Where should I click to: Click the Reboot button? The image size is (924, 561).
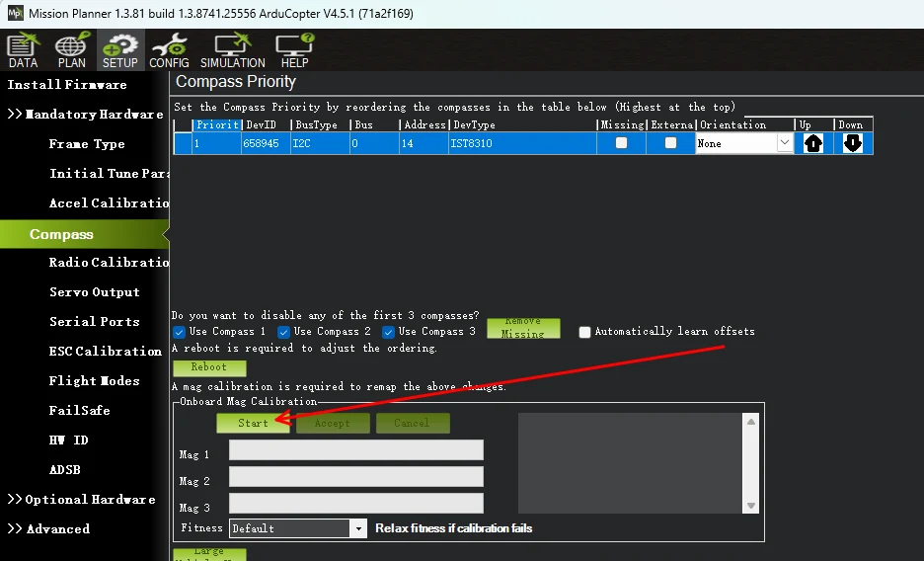[x=209, y=367]
